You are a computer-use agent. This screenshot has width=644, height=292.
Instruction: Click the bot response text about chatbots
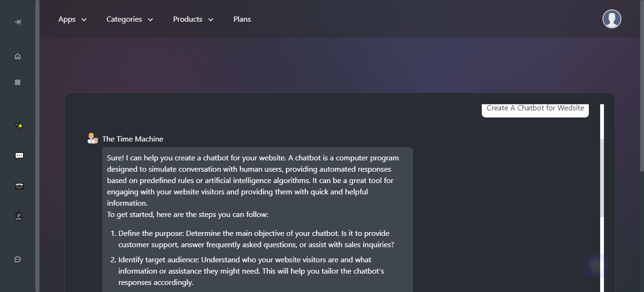pyautogui.click(x=257, y=220)
